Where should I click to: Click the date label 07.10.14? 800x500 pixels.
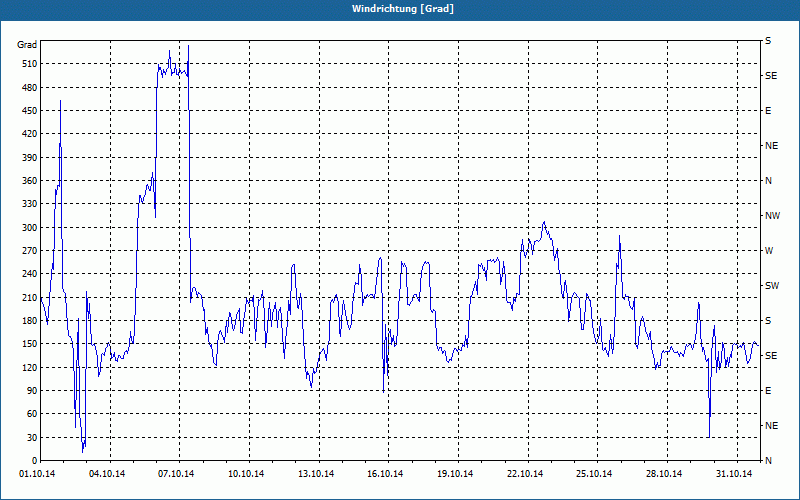176,474
